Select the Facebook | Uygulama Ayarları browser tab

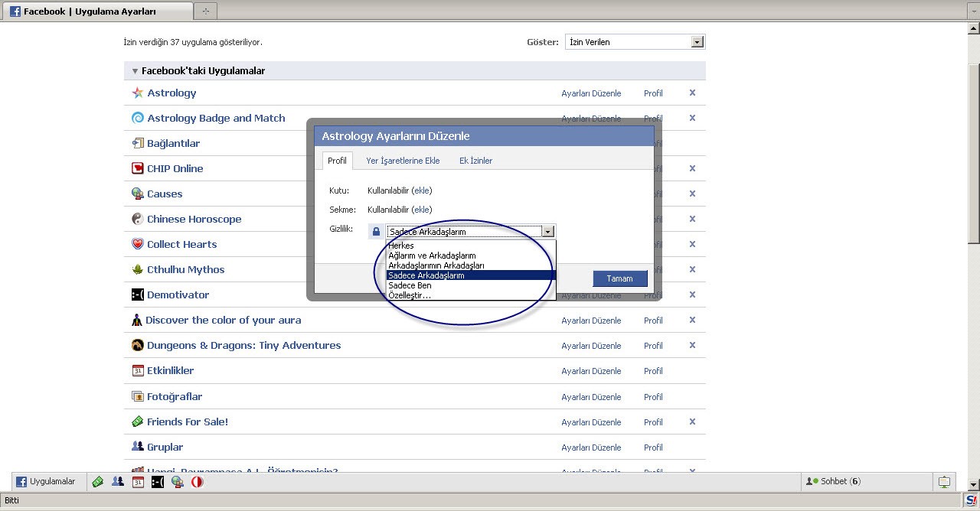click(96, 11)
